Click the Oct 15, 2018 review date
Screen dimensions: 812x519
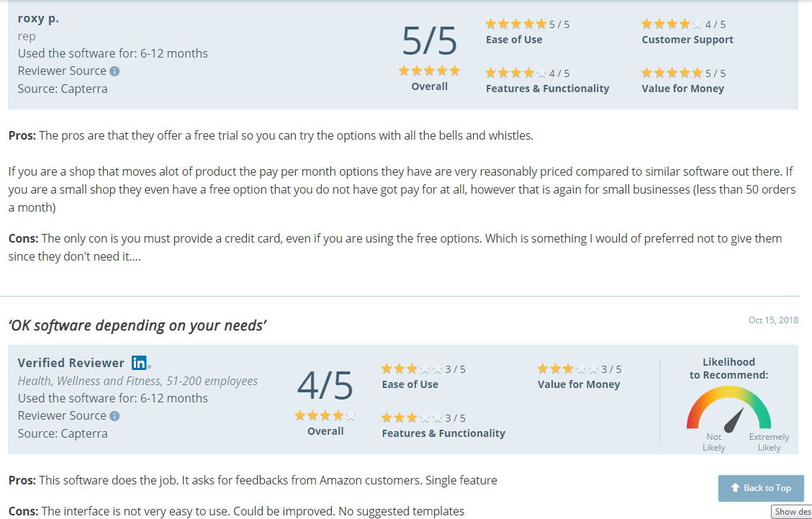coord(773,320)
